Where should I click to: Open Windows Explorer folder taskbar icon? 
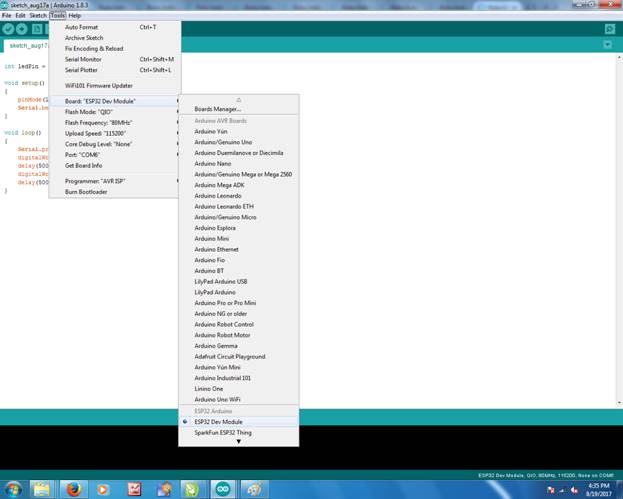[x=41, y=489]
